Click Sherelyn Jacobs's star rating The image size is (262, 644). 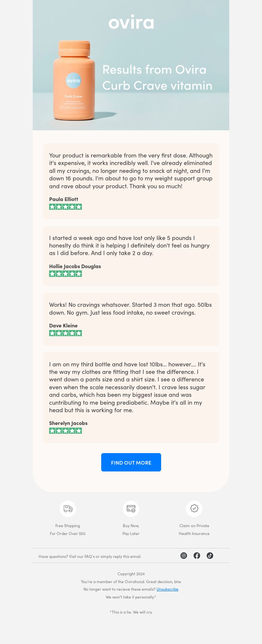point(65,431)
